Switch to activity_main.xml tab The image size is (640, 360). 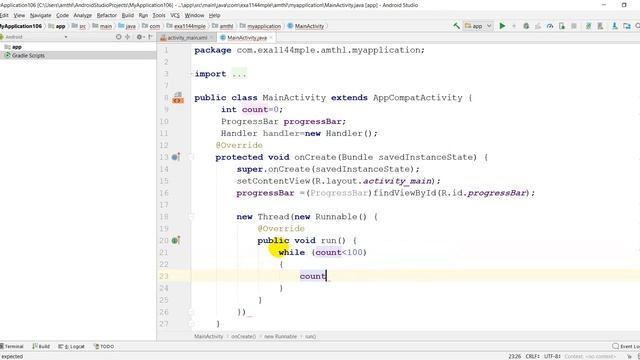click(x=187, y=38)
